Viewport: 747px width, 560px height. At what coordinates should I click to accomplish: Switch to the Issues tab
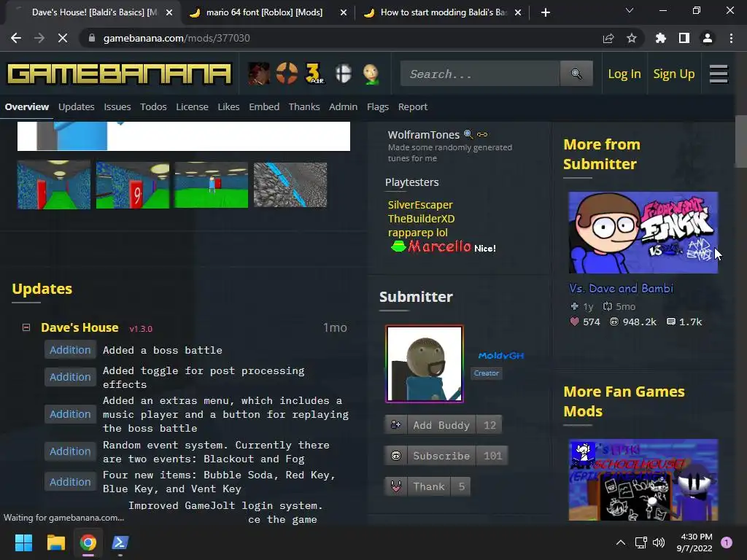pos(117,106)
